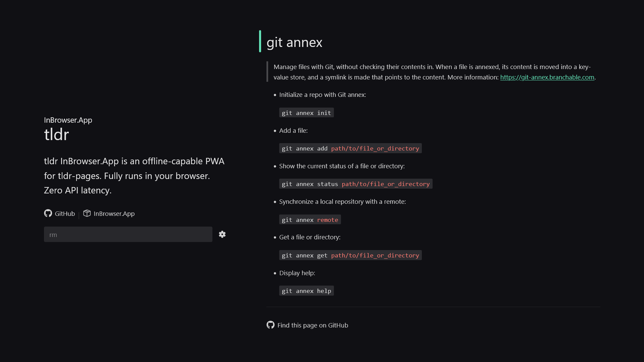The width and height of the screenshot is (644, 362).
Task: Click the 'Display help:' bullet text
Action: pos(297,273)
